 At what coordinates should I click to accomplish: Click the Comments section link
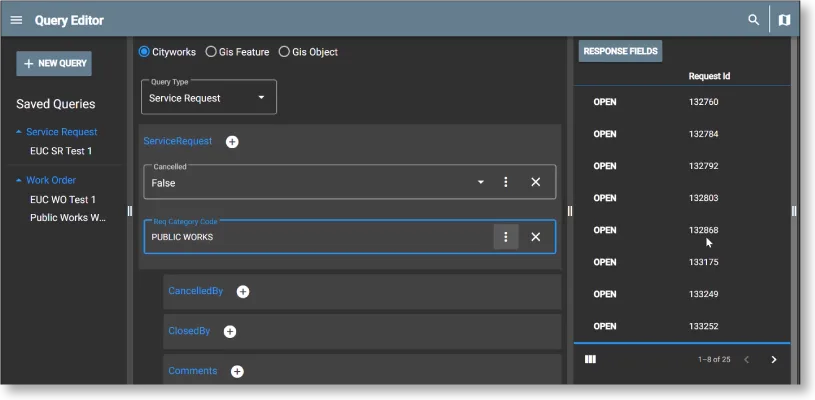tap(193, 370)
